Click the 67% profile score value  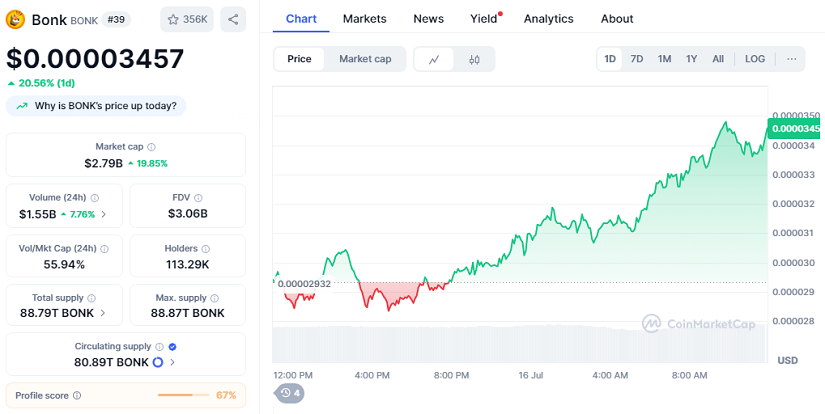point(226,395)
